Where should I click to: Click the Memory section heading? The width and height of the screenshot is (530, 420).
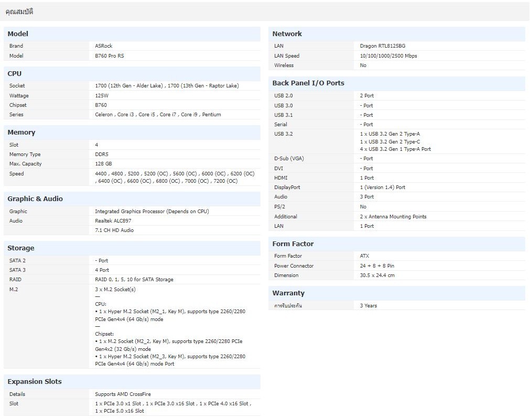point(21,132)
